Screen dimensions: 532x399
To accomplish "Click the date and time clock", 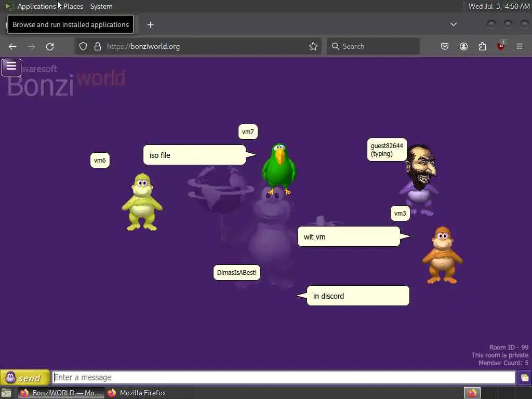I will [x=499, y=6].
